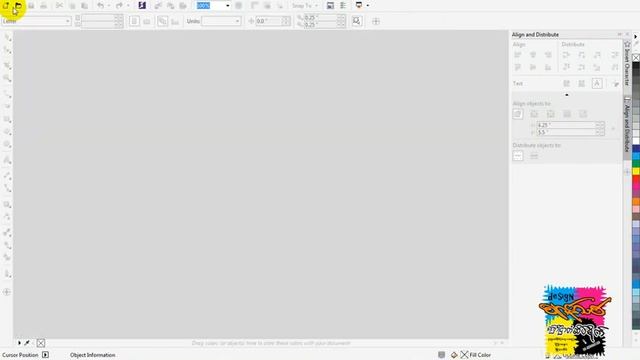Click Align Bottom in the Align section

point(548,67)
